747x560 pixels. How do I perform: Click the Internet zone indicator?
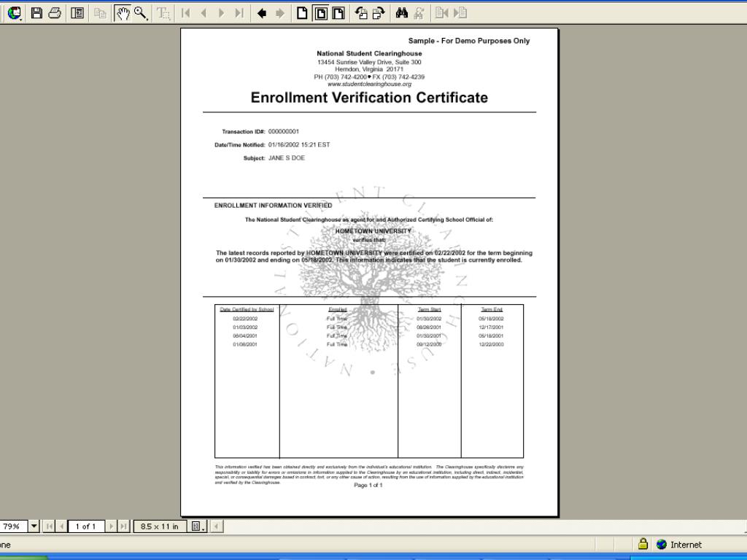click(x=679, y=544)
